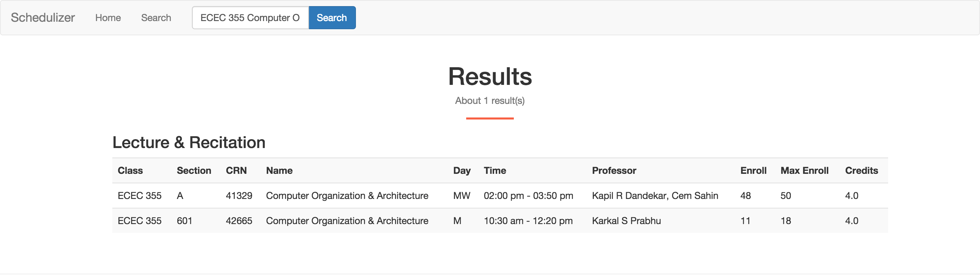Click professor Karkal S Prabhu's name

pyautogui.click(x=626, y=221)
